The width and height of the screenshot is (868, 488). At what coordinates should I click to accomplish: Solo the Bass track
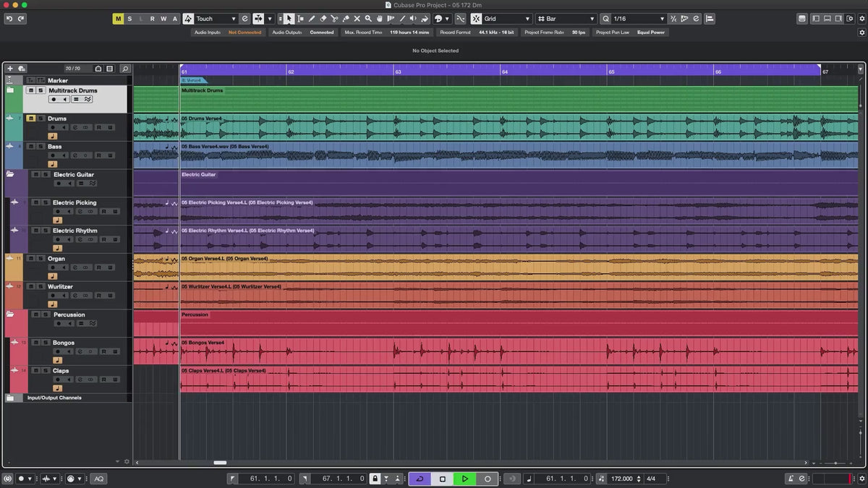[41, 147]
